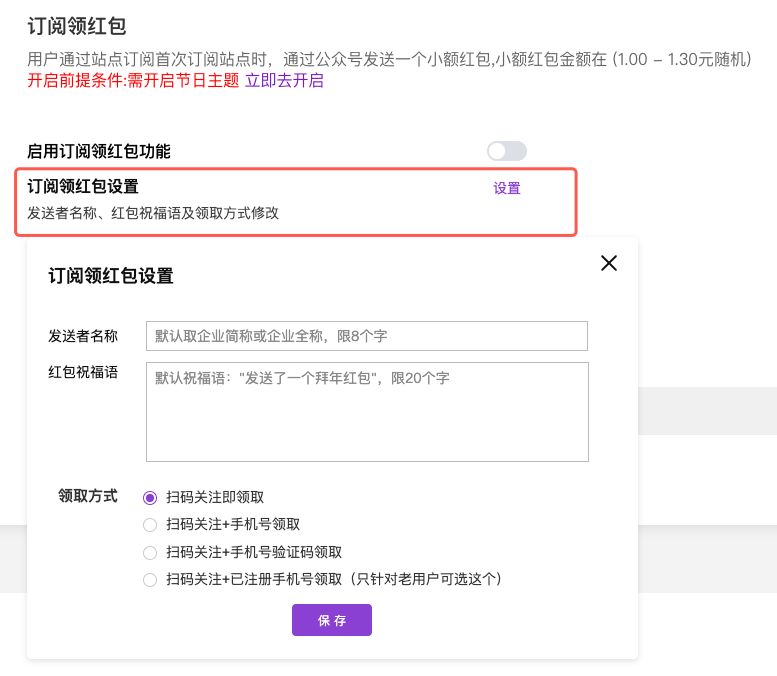Select 扫码关注即领取 radio option
The image size is (777, 676).
[x=150, y=497]
